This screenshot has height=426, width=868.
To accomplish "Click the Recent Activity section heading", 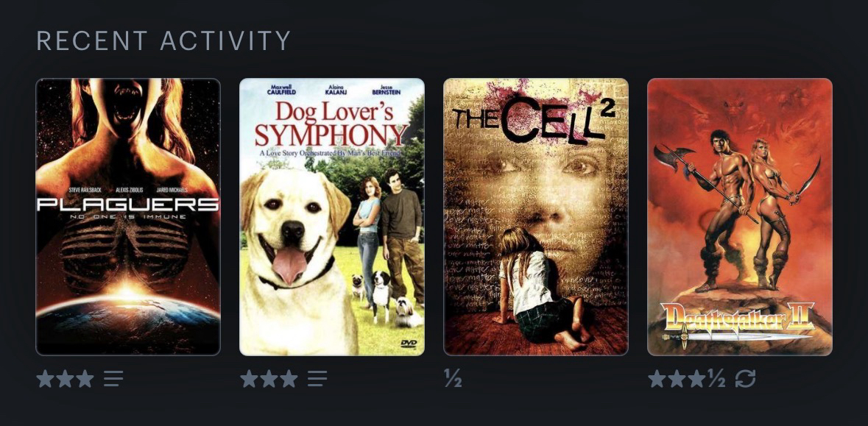I will pos(163,41).
